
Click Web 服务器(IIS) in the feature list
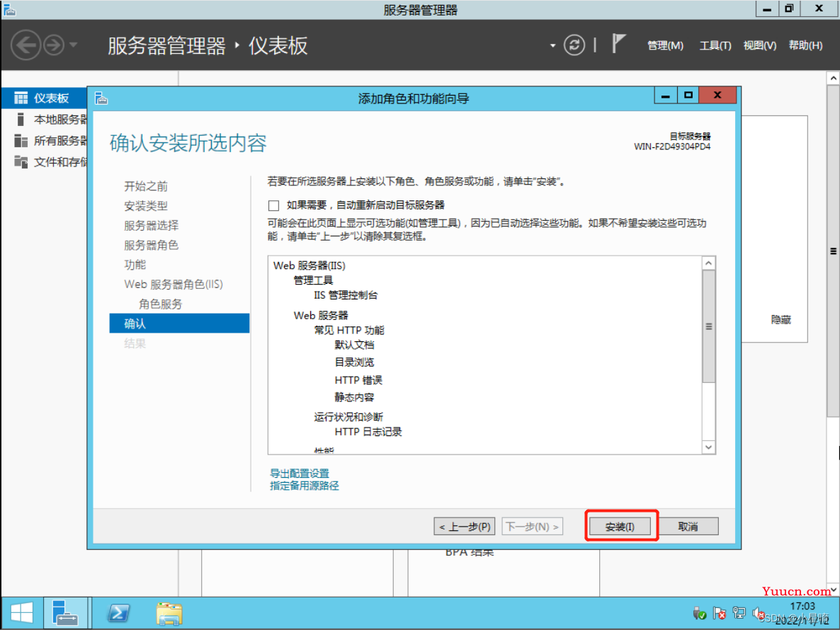tap(309, 265)
